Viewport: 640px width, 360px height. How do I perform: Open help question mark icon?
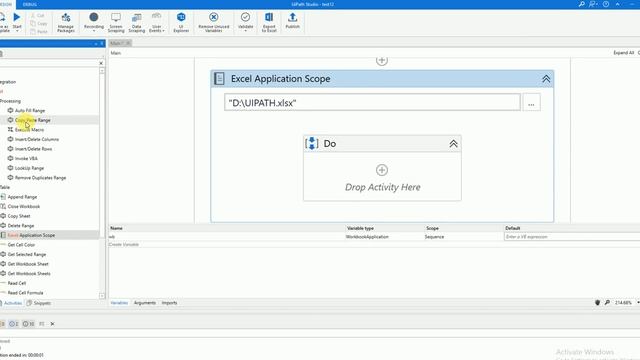point(606,4)
